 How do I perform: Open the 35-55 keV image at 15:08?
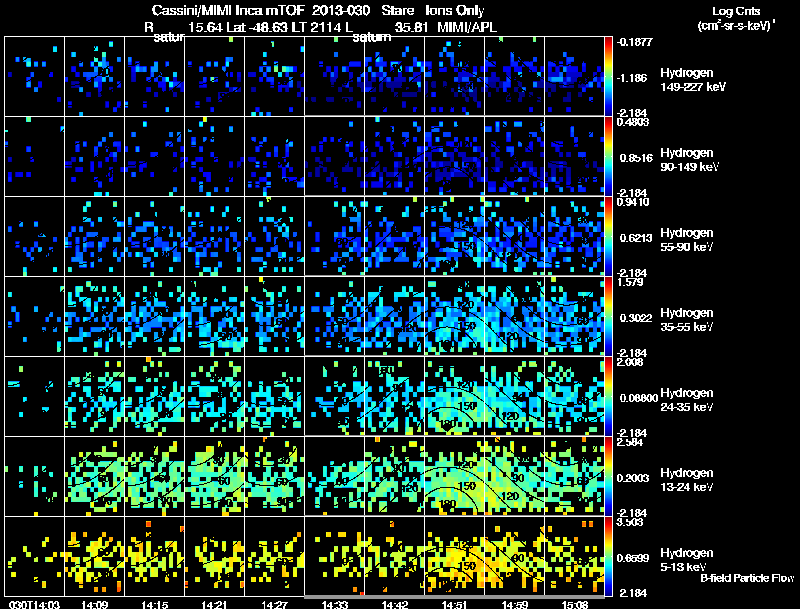[574, 317]
